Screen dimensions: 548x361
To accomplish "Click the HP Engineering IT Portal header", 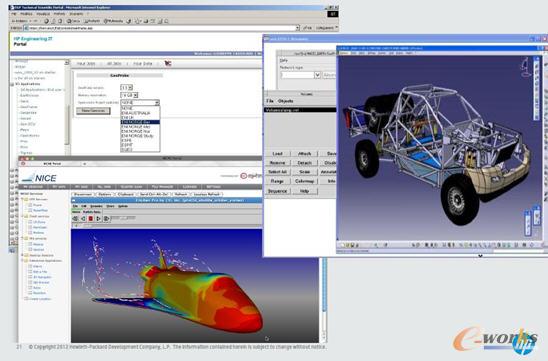I will point(33,41).
